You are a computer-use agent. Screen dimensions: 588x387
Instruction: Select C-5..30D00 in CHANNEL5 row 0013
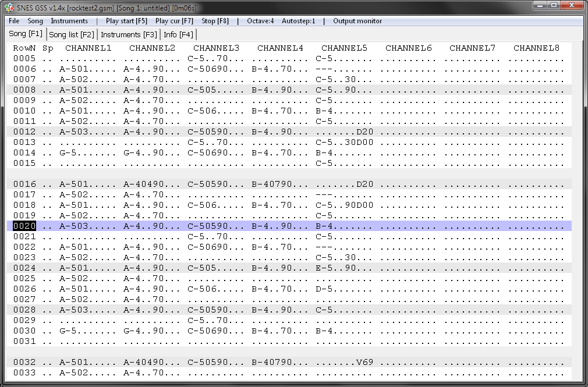click(x=345, y=142)
